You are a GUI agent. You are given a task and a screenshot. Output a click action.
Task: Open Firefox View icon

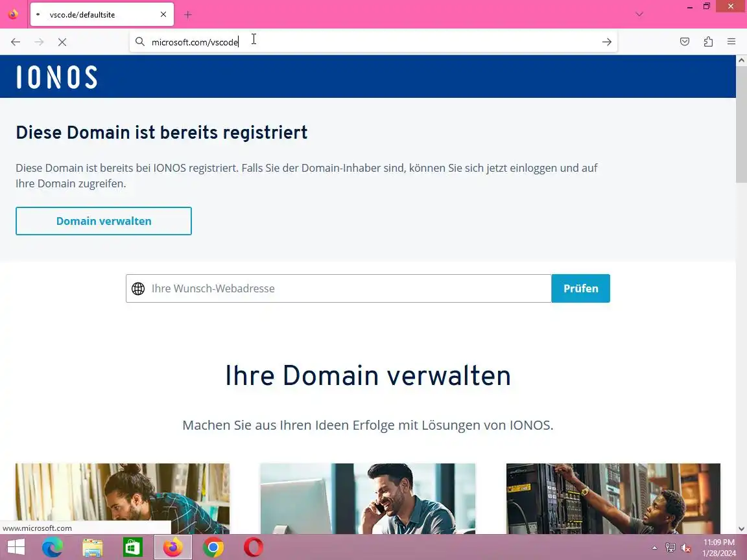pyautogui.click(x=14, y=14)
